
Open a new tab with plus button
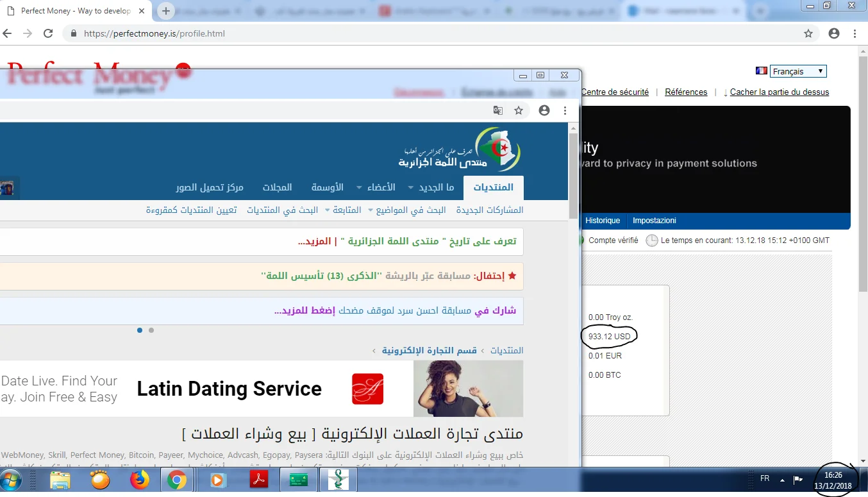pos(166,11)
